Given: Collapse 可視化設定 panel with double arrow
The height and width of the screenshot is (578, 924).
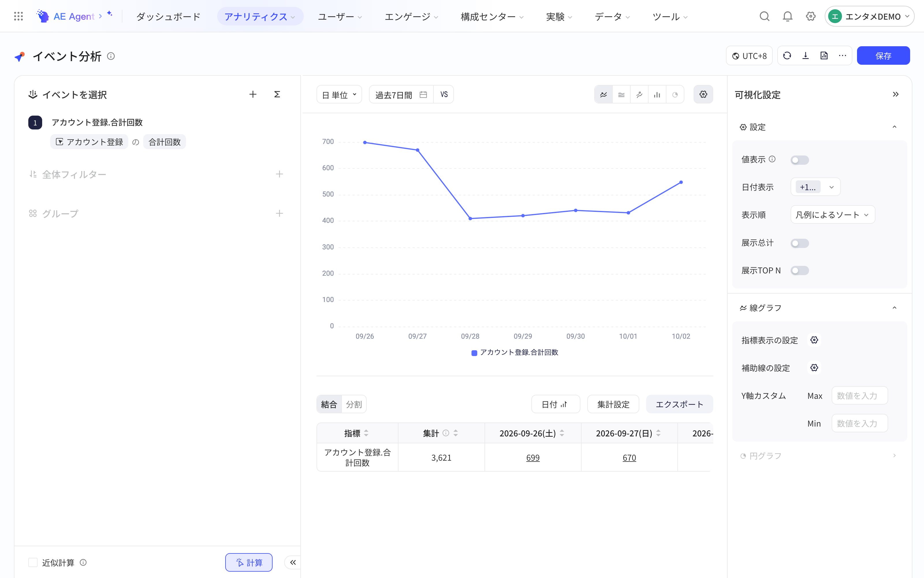Looking at the screenshot, I should coord(896,95).
